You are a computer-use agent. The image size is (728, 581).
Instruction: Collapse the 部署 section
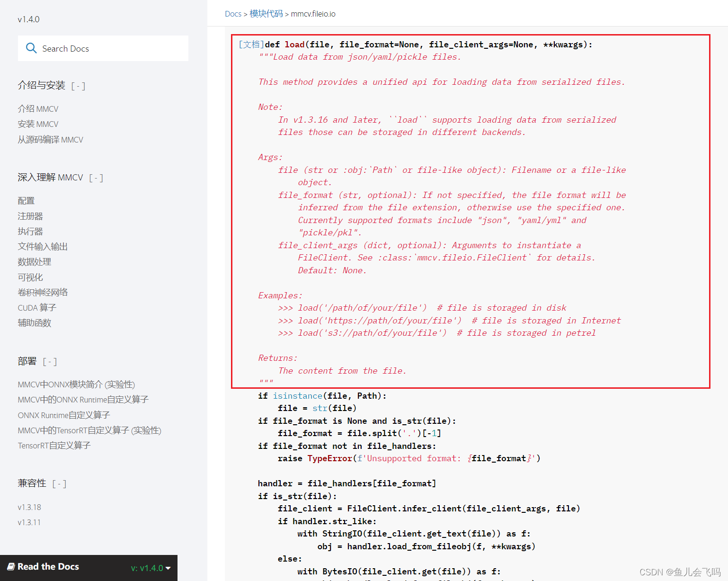coord(50,361)
